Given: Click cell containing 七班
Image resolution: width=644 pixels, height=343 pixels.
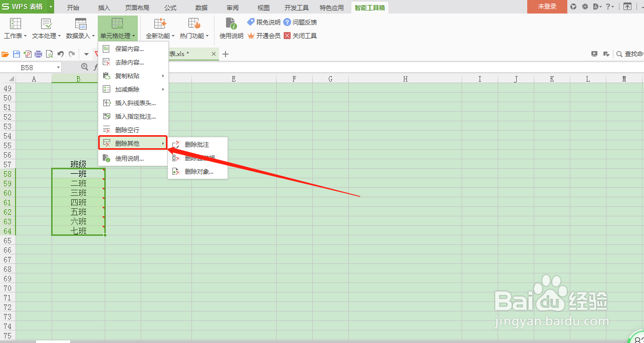Looking at the screenshot, I should point(79,231).
